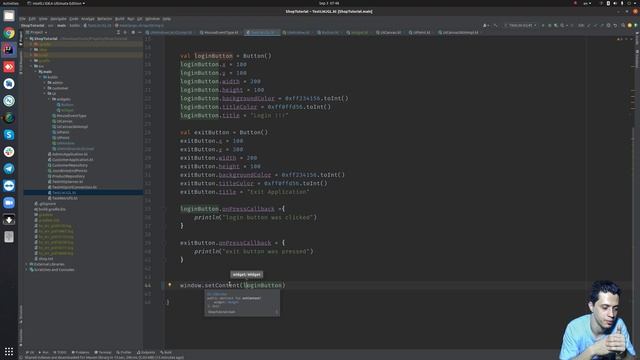
Task: Open Git history clock icon
Action: [x=609, y=25]
